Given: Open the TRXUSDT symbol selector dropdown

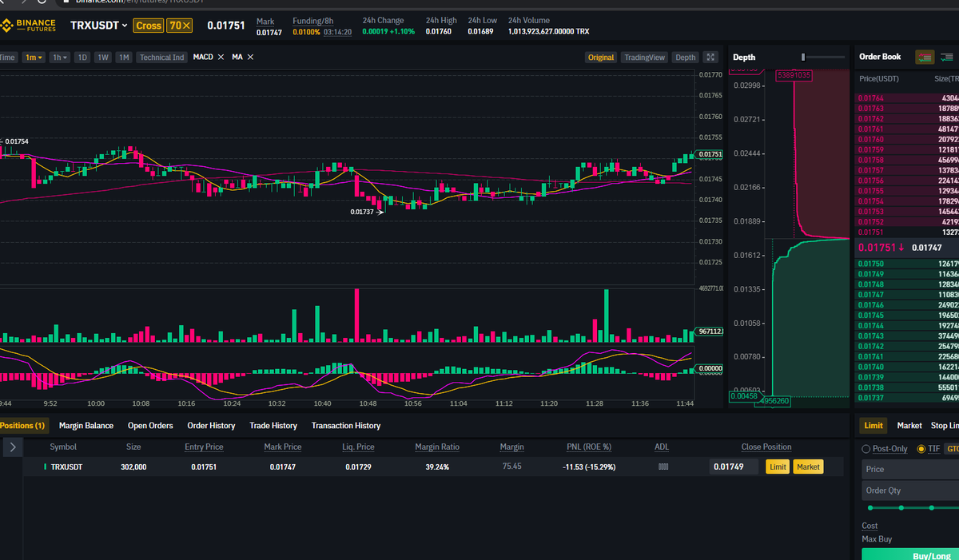Looking at the screenshot, I should [98, 26].
